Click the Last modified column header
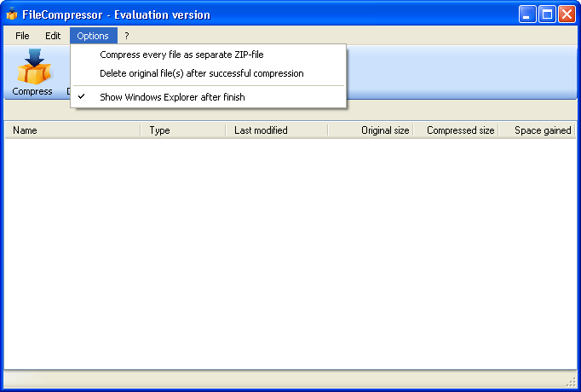 (x=276, y=130)
